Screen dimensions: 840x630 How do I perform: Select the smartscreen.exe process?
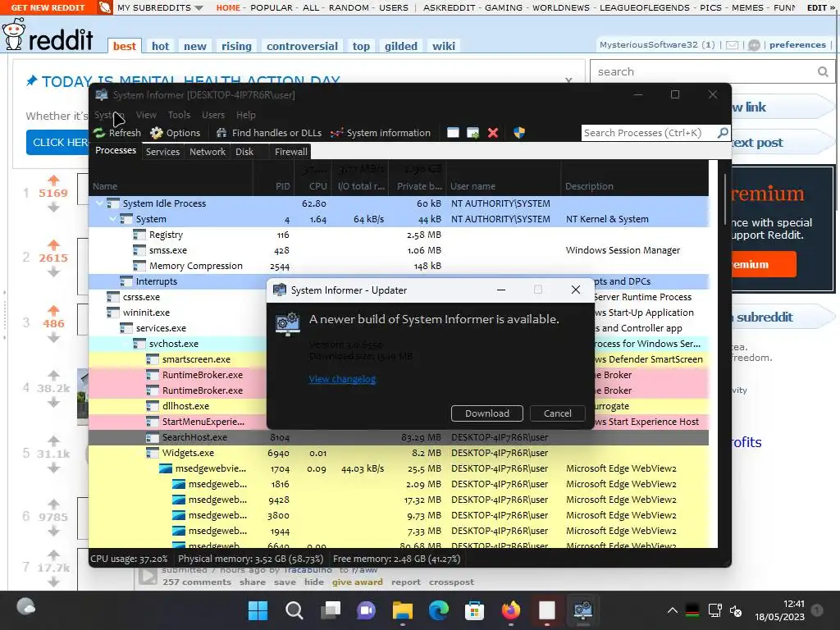(178, 359)
